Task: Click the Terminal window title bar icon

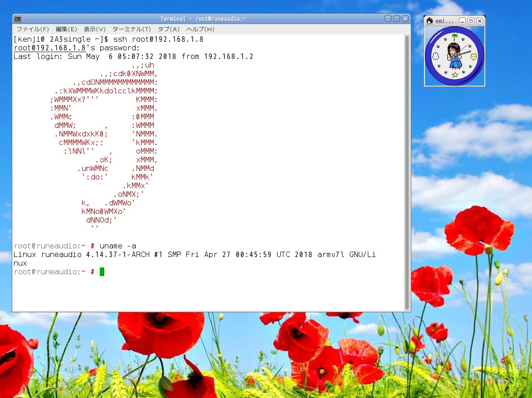Action: tap(17, 19)
